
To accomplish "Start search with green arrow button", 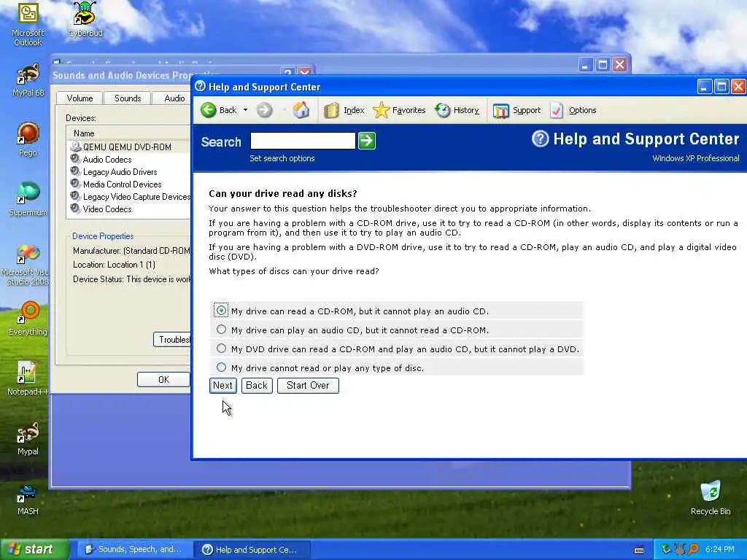I will tap(367, 141).
